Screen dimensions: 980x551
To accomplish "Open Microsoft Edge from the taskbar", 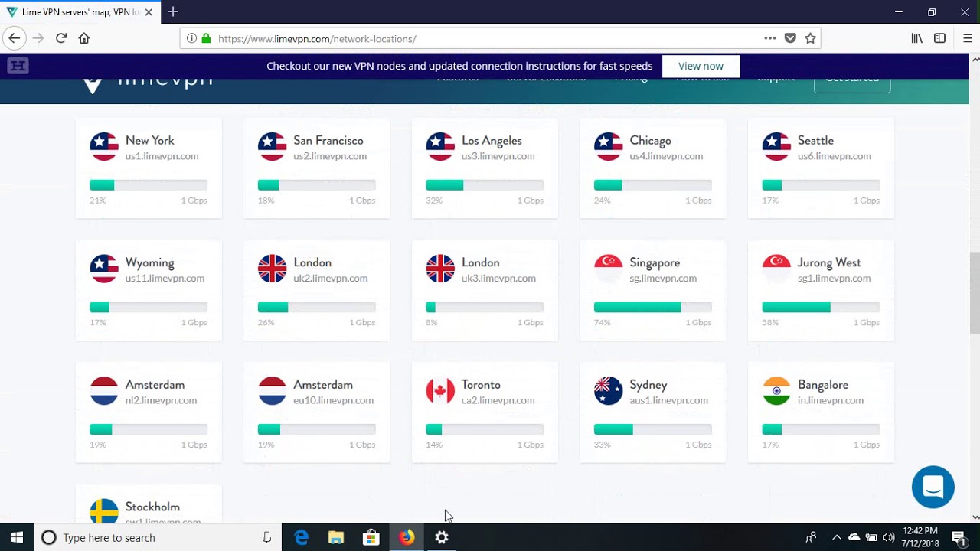I will point(301,537).
